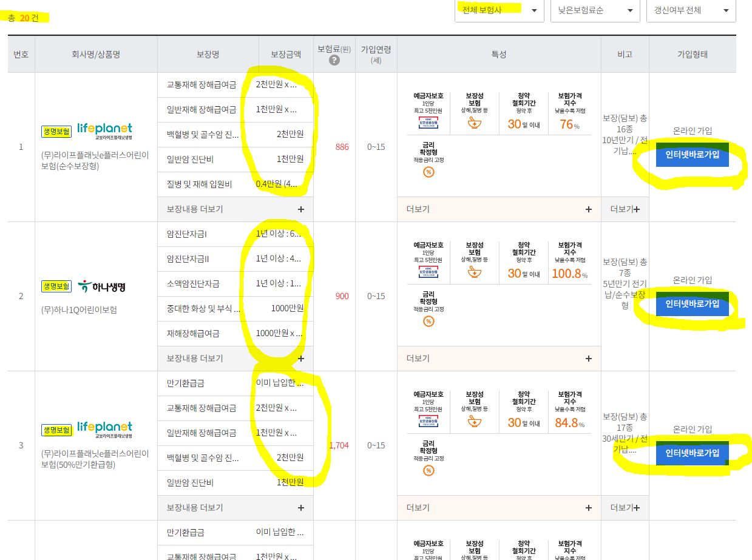Screen dimensions: 752x560
Task: Click the 암진단자금II coverage row
Action: click(235, 258)
